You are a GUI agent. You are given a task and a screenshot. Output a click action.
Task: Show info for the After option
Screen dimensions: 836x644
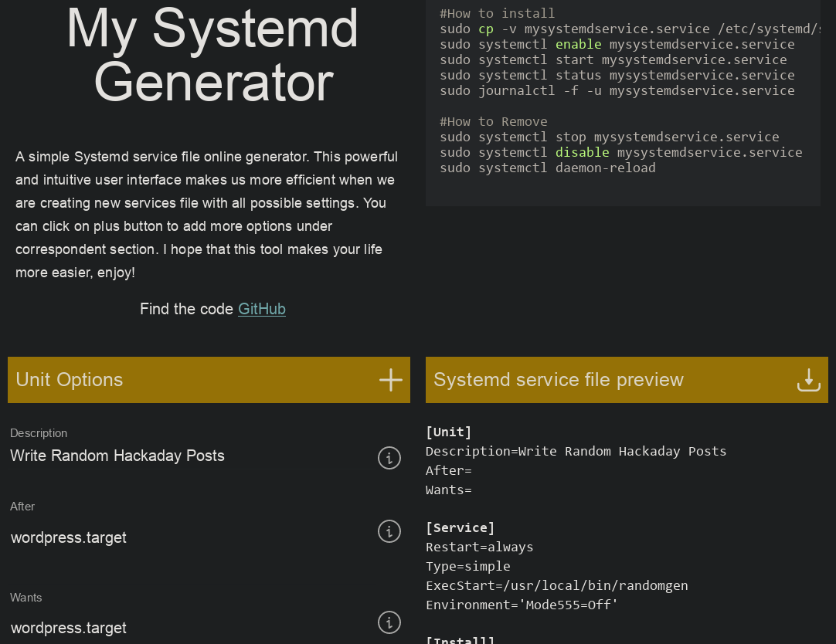[x=389, y=531]
